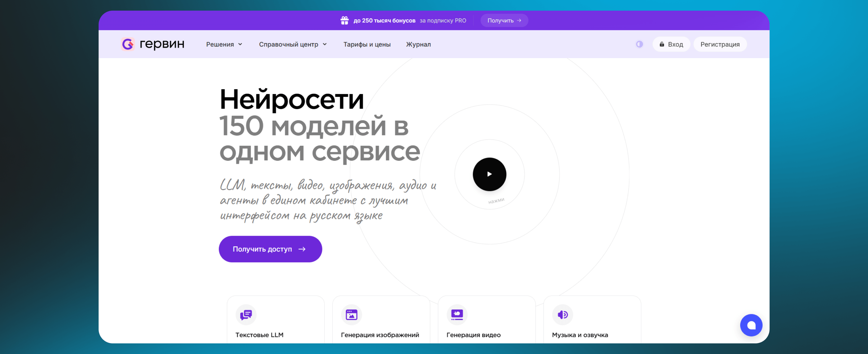Expand the Справочный центр dropdown
The width and height of the screenshot is (868, 354).
[289, 45]
